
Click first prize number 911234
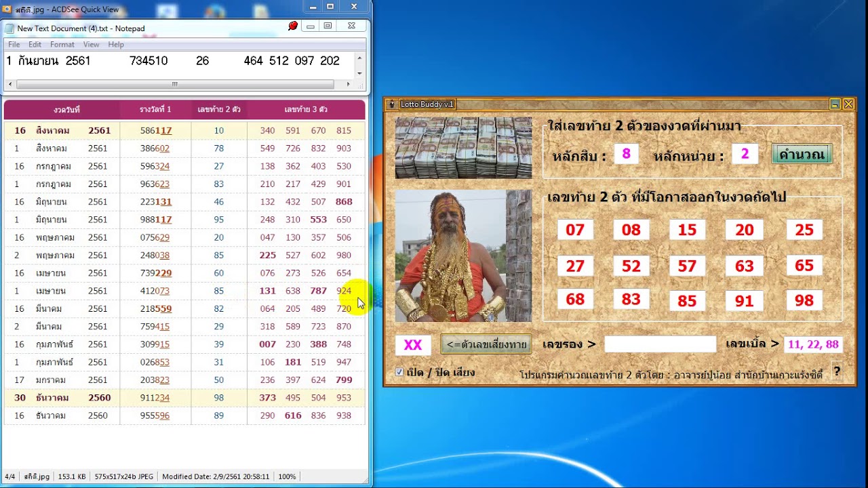coord(155,398)
